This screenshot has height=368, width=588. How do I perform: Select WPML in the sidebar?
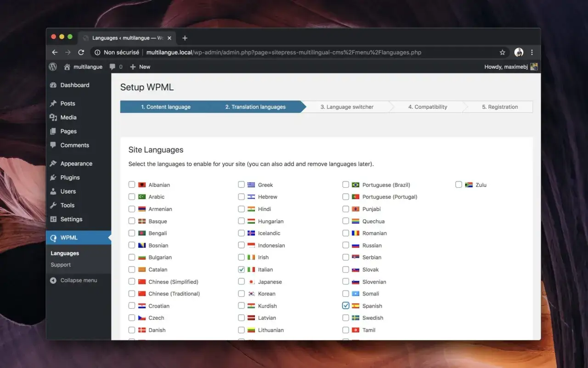[x=79, y=237]
